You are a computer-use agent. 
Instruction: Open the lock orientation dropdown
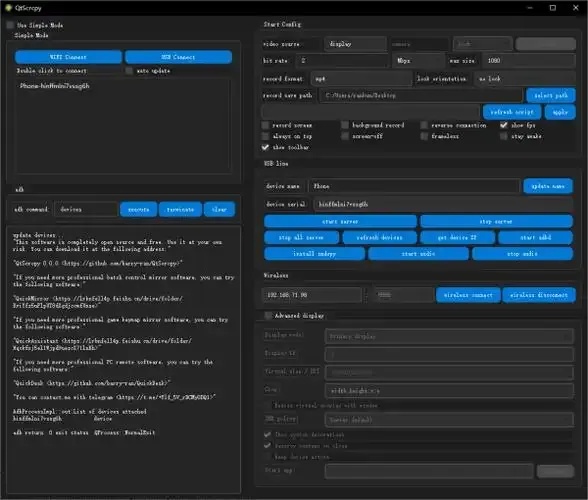[x=525, y=79]
